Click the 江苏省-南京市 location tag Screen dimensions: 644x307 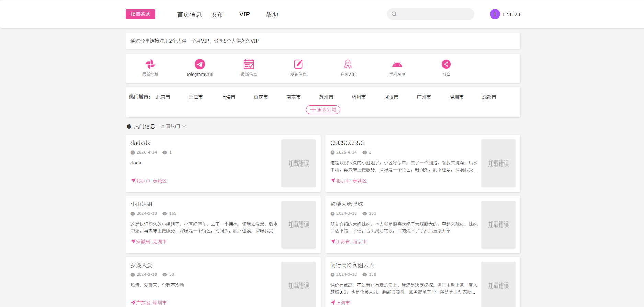[348, 242]
